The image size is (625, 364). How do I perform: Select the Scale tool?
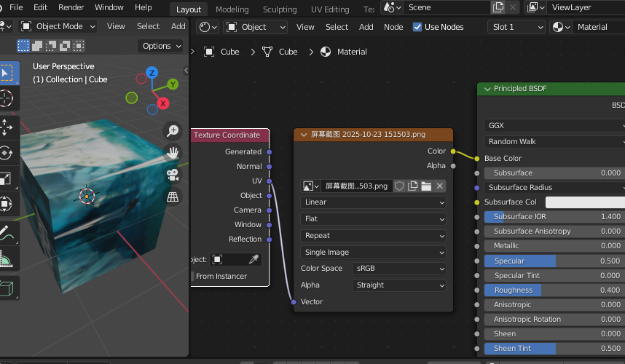(7, 178)
